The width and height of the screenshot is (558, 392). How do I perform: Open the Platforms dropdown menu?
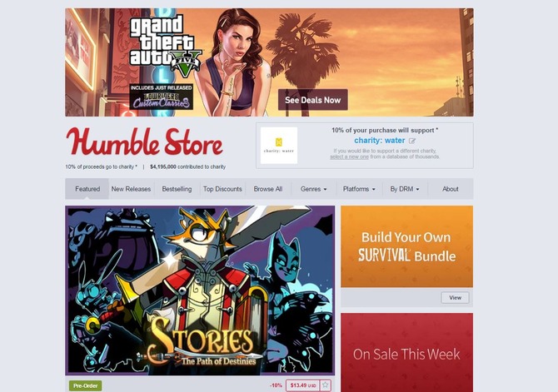359,189
